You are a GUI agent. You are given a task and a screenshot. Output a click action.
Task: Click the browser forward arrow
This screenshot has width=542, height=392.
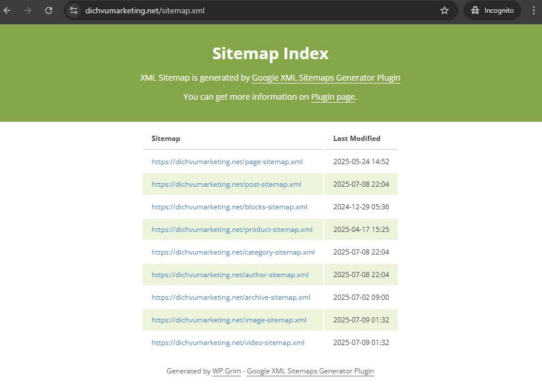pos(28,10)
